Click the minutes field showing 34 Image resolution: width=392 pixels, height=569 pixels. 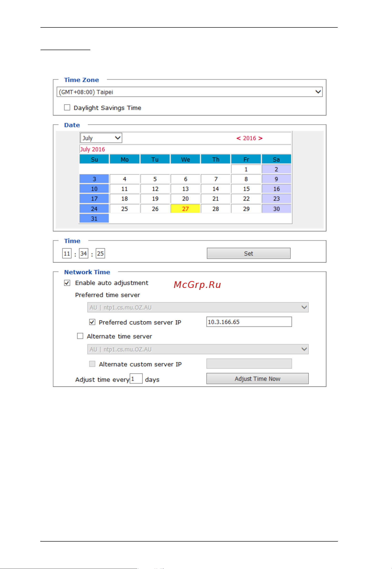(x=83, y=254)
